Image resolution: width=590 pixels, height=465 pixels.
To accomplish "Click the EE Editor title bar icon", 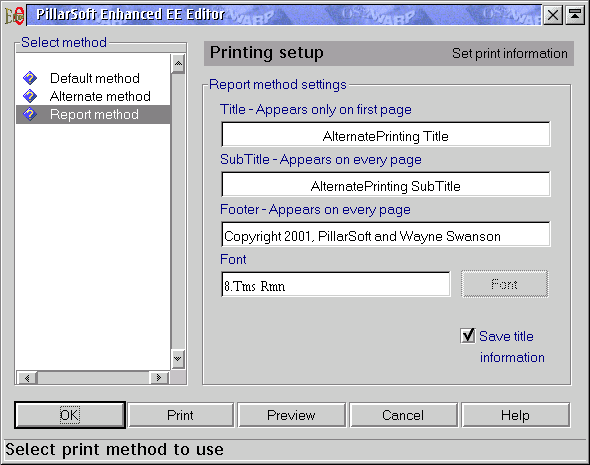I will (14, 15).
